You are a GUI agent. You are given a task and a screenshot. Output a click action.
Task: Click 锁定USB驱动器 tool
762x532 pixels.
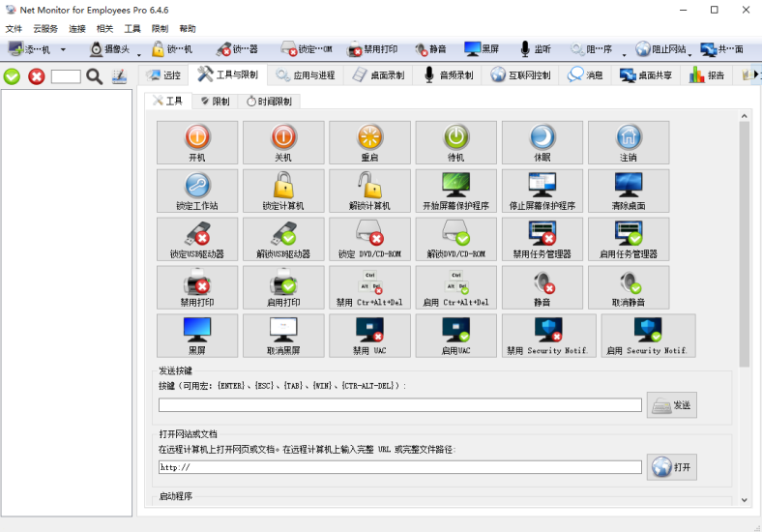197,239
